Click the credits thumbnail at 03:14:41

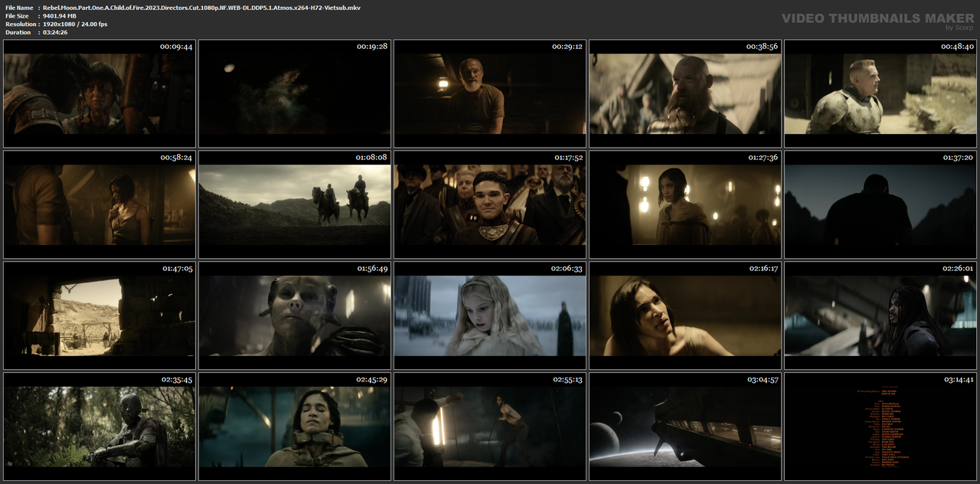point(880,427)
